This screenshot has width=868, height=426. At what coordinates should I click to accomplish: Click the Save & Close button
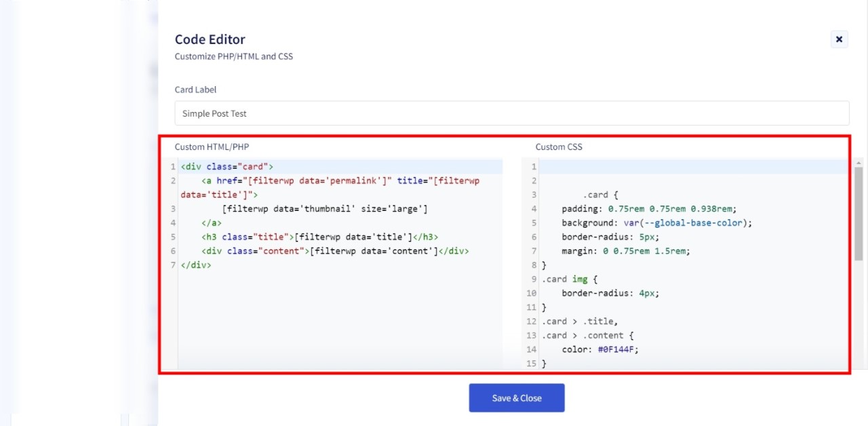517,398
